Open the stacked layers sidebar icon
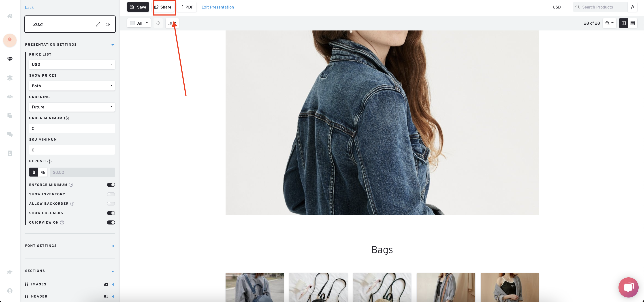The image size is (644, 302). (x=10, y=78)
